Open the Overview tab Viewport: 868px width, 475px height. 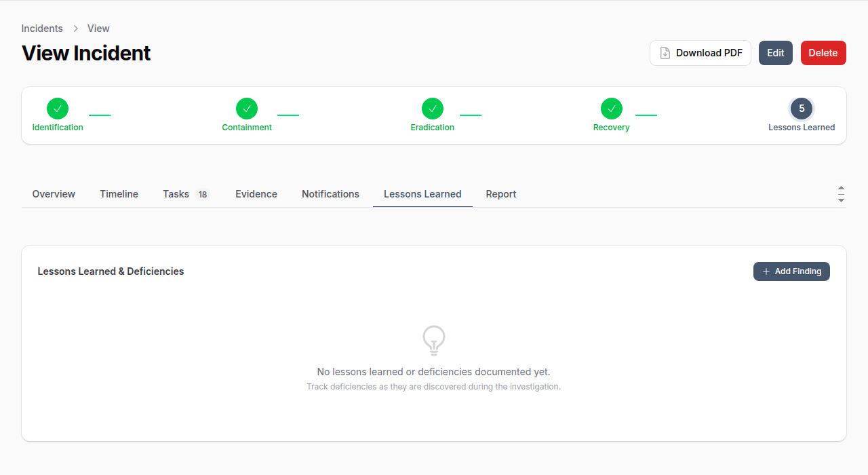[x=54, y=194]
